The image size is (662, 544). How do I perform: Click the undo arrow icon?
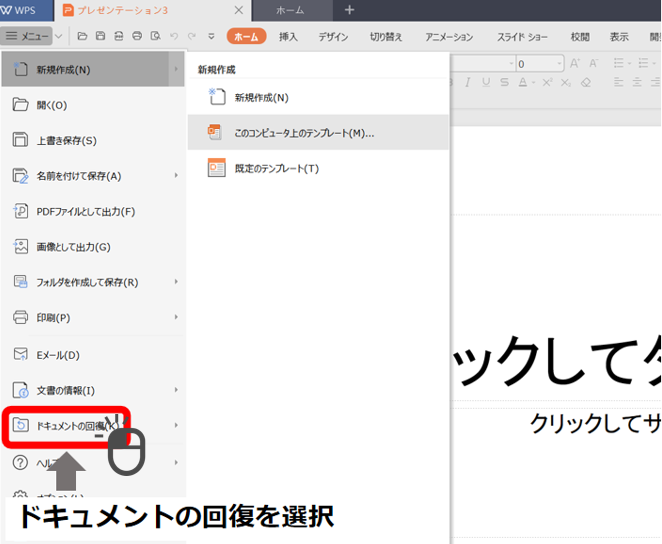174,36
